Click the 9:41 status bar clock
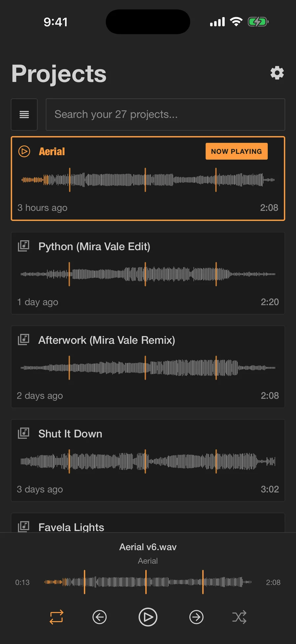 point(56,22)
